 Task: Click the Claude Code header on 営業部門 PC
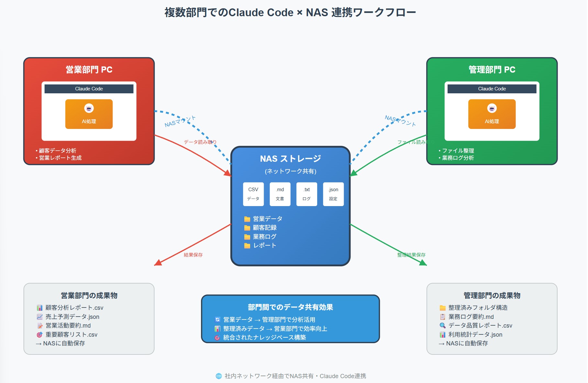point(89,88)
